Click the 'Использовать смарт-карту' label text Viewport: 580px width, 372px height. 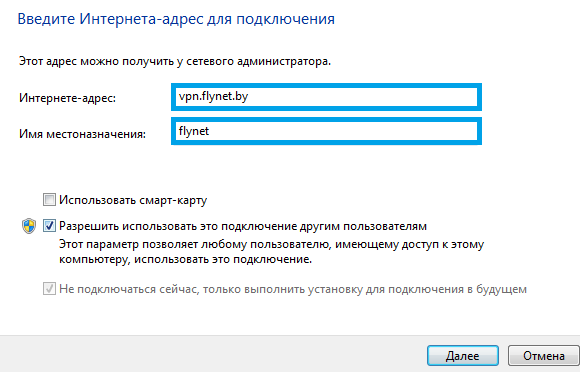pyautogui.click(x=133, y=200)
